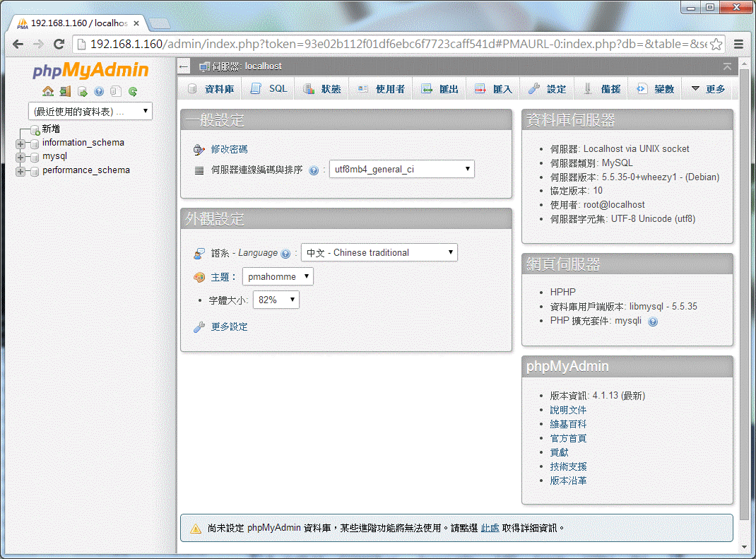
Task: Switch to the 匯入 tab
Action: 492,89
